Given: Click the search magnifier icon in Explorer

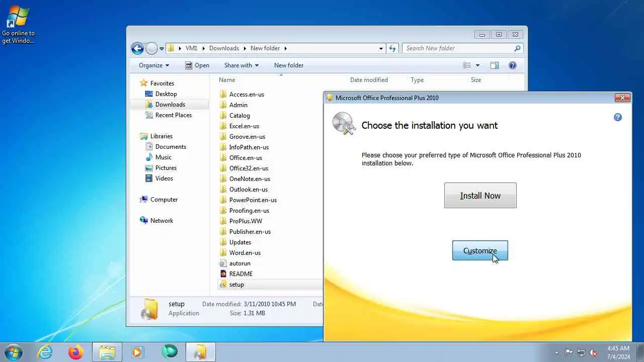Looking at the screenshot, I should pos(517,48).
